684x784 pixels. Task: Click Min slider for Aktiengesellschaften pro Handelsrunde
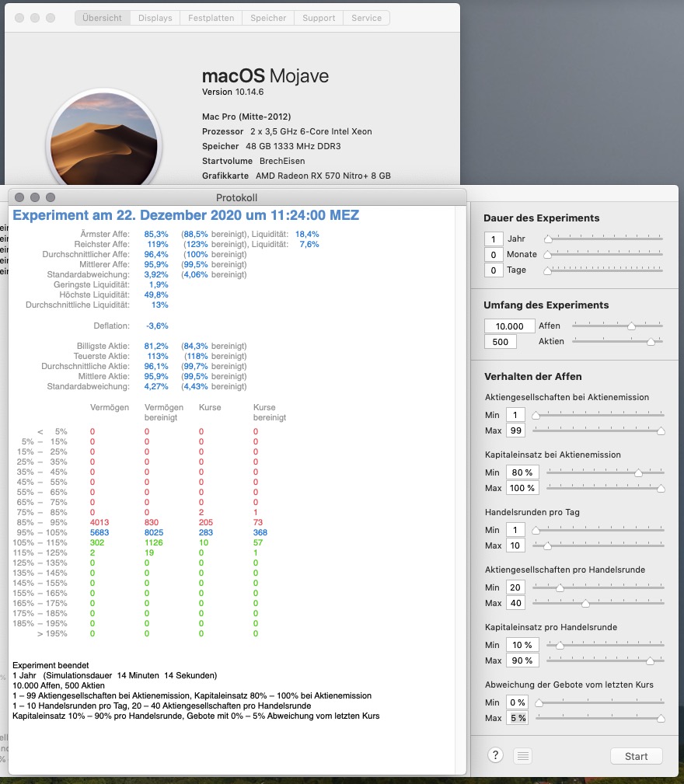598,587
